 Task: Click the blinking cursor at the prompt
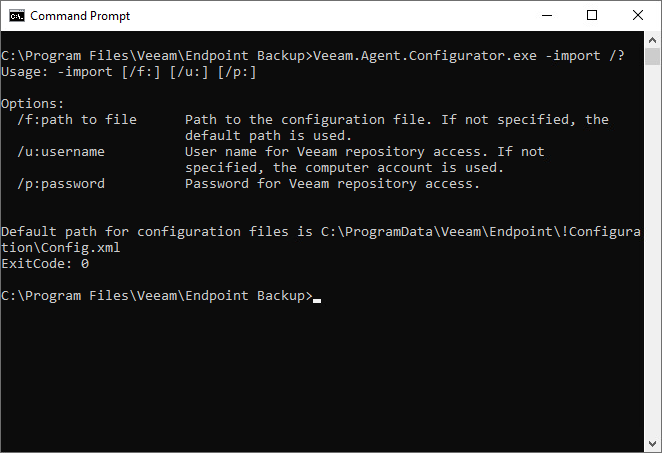317,299
